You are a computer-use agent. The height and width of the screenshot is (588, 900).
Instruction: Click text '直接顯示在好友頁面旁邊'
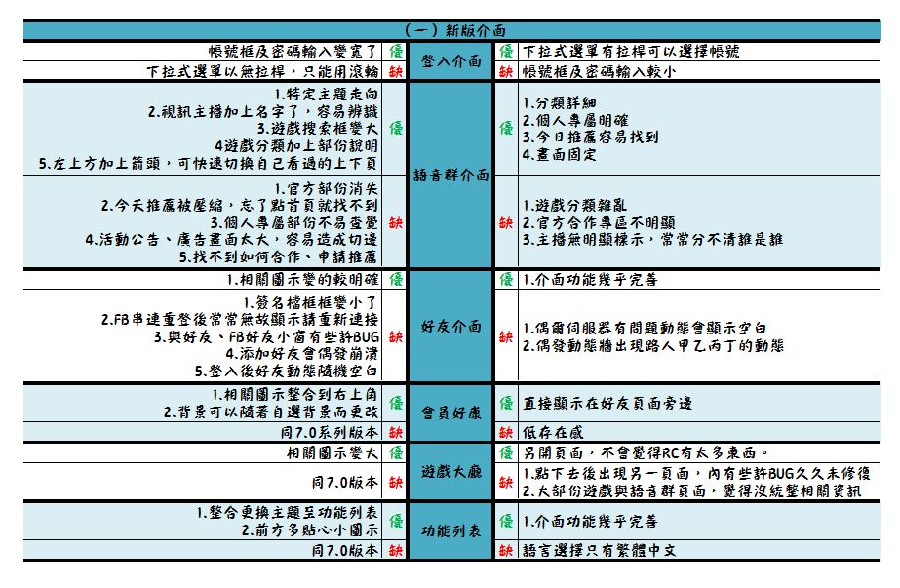607,404
